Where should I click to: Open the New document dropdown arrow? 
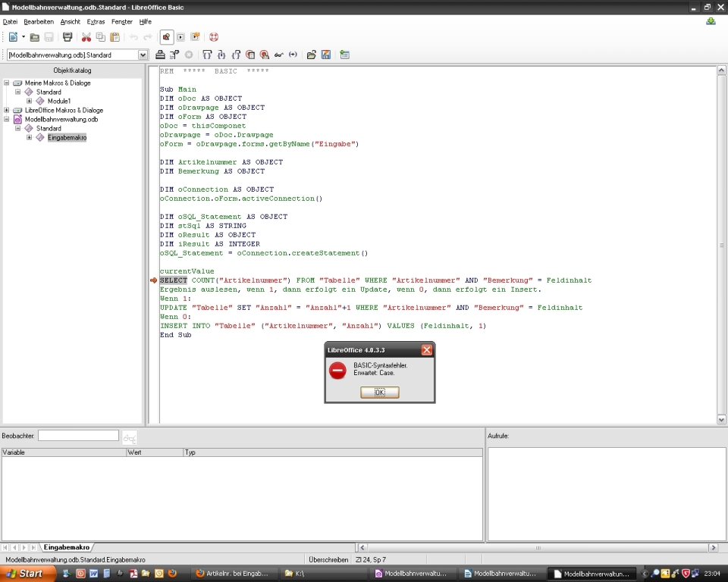(x=24, y=37)
